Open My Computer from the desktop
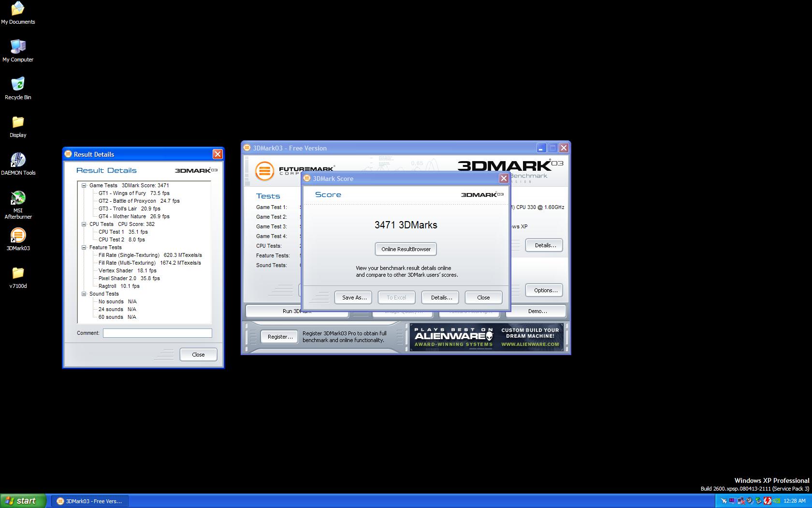The height and width of the screenshot is (508, 812). 18,47
